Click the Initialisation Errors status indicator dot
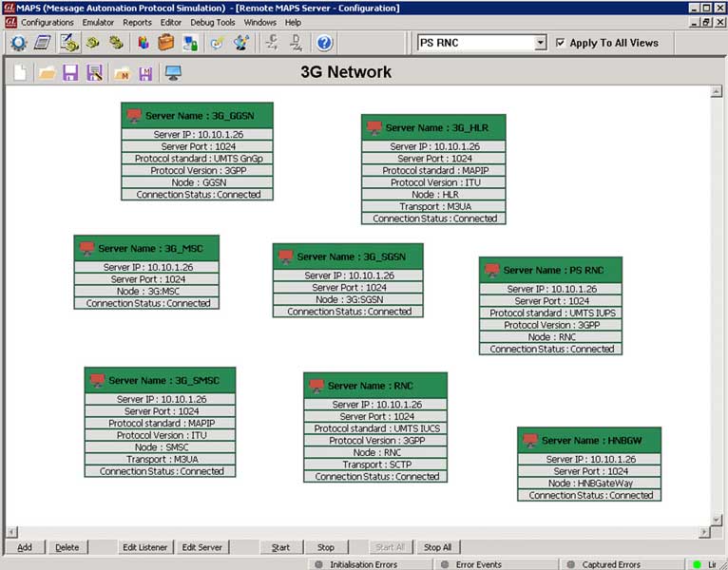 pos(318,564)
